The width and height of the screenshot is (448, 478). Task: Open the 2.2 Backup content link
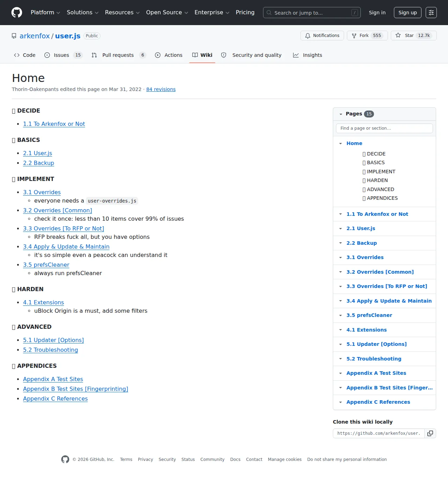[x=38, y=163]
